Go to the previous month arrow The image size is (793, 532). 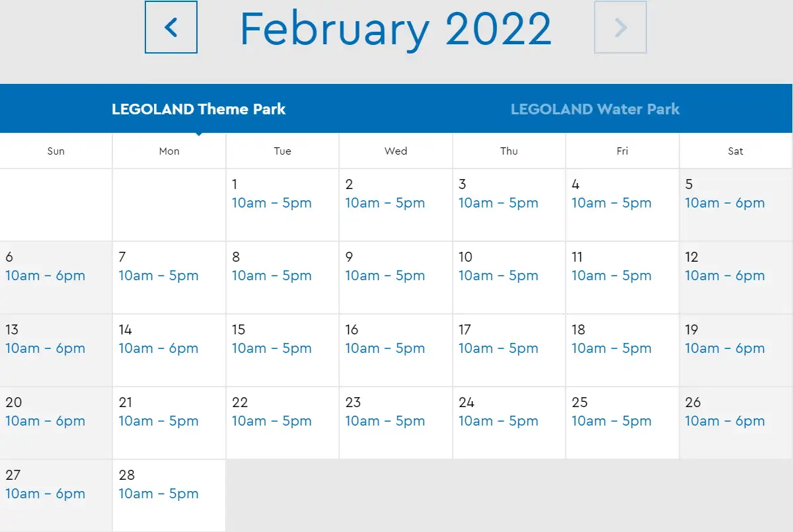pos(171,28)
